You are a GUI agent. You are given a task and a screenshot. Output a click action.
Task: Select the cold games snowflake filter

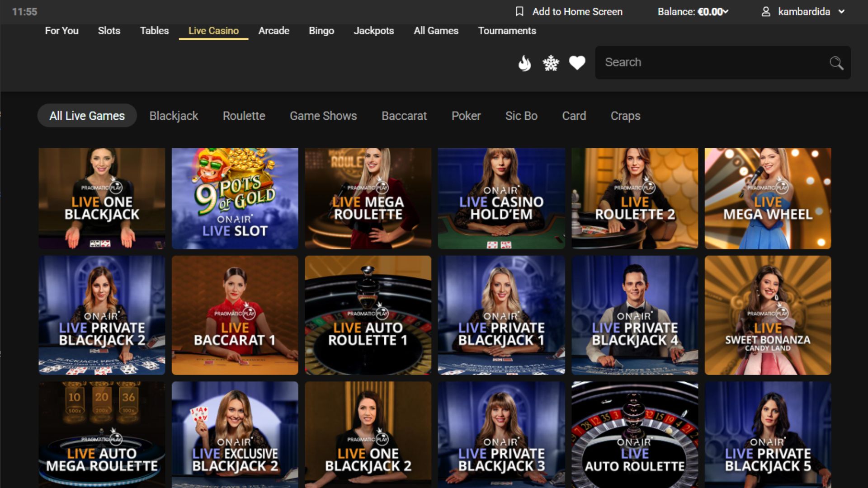click(551, 63)
